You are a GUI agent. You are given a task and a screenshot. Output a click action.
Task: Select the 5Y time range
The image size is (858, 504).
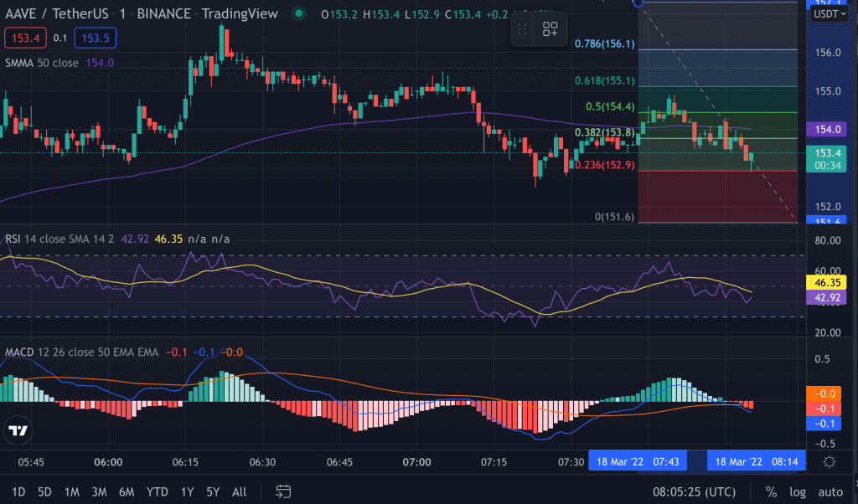(x=213, y=491)
